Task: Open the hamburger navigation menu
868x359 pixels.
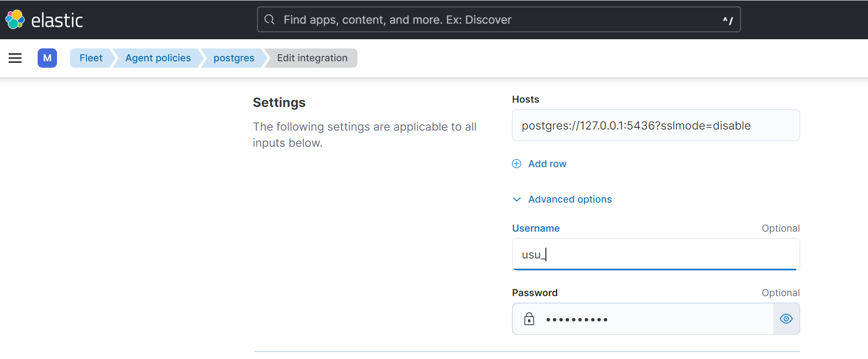Action: (15, 58)
